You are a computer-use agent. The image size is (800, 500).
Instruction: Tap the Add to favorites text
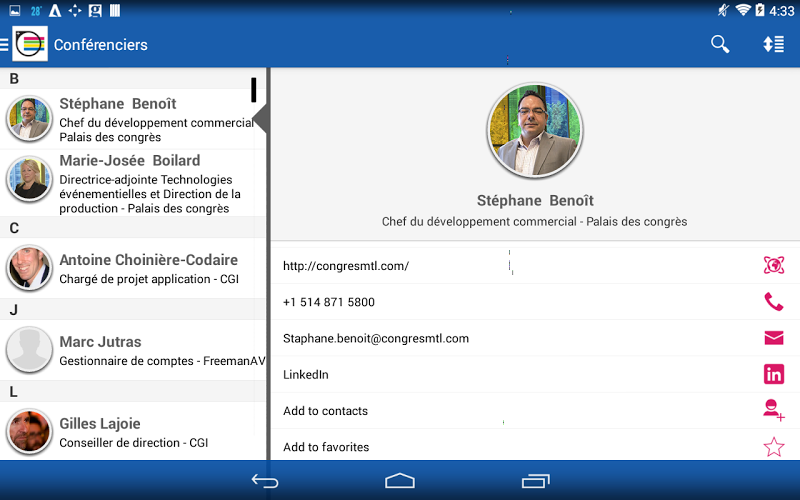[x=326, y=447]
